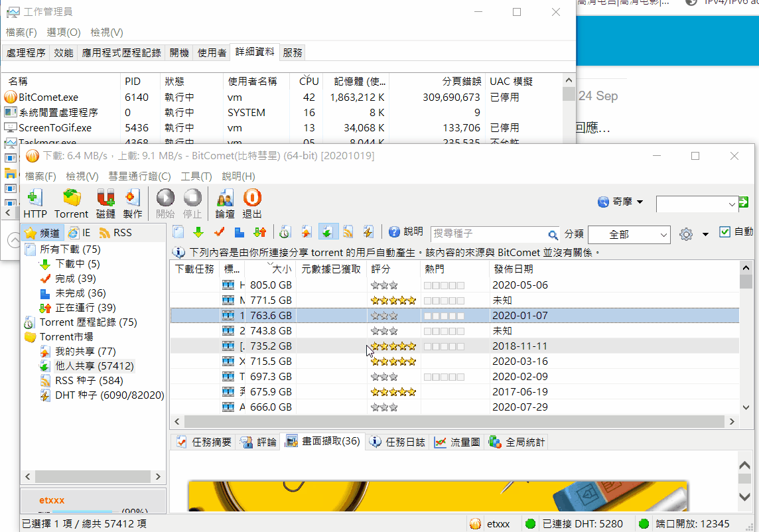This screenshot has height=532, width=759.
Task: Click the 磁鏈 magnet link icon
Action: click(x=105, y=203)
